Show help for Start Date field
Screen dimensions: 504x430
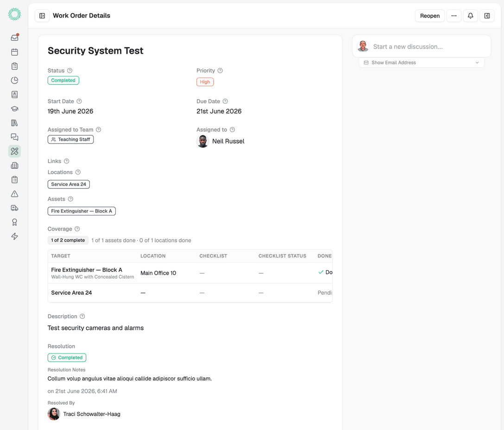point(79,101)
